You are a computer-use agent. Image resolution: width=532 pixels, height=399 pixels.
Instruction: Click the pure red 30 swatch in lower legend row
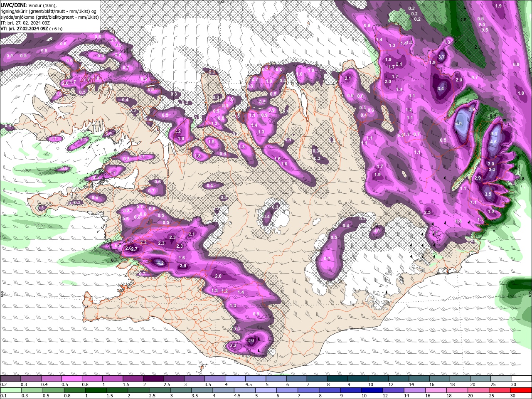tap(521, 390)
